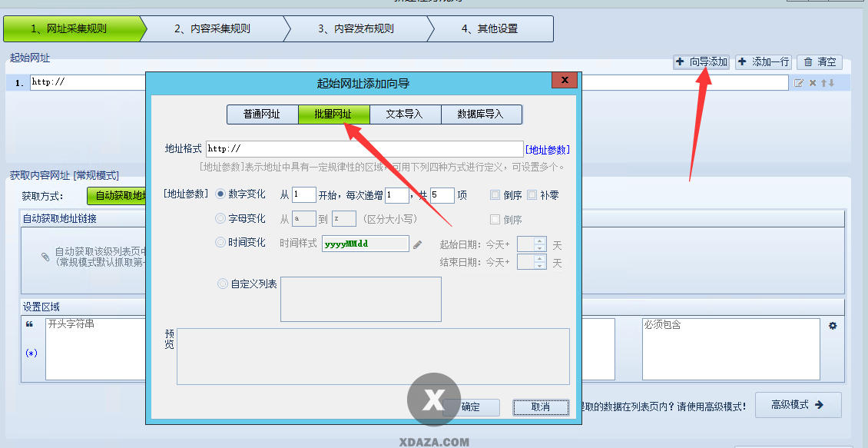The width and height of the screenshot is (868, 448).
Task: Click the 自动获取地址链接 section header
Action: pyautogui.click(x=59, y=219)
